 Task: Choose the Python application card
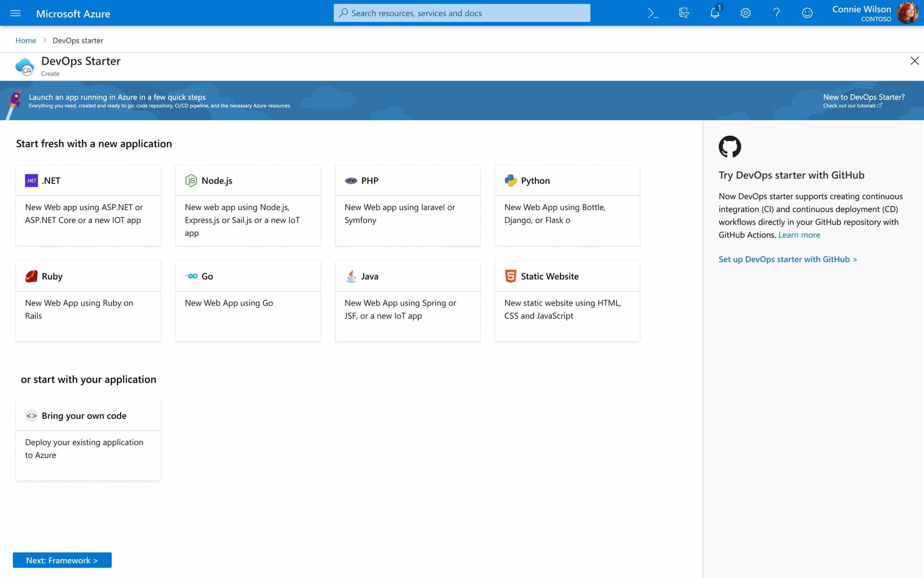[567, 205]
